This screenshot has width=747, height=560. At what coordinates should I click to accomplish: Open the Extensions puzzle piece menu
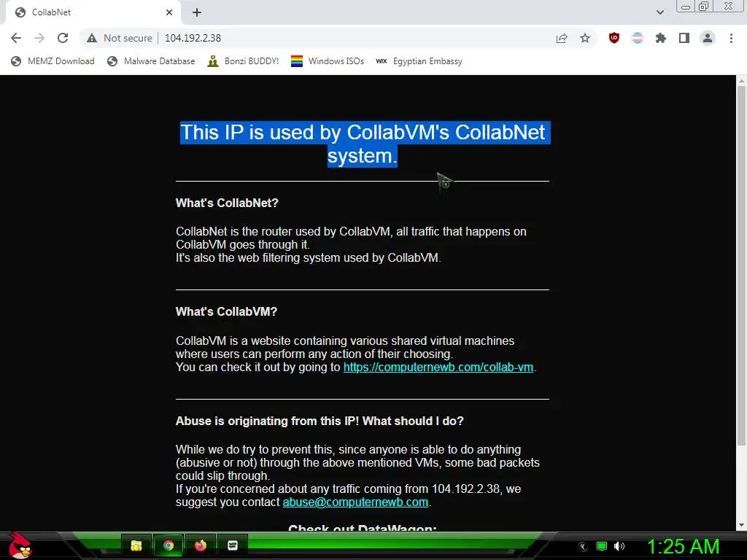click(661, 38)
